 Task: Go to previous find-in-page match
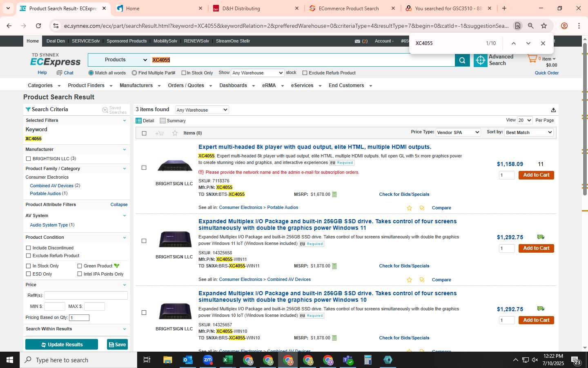click(x=514, y=43)
